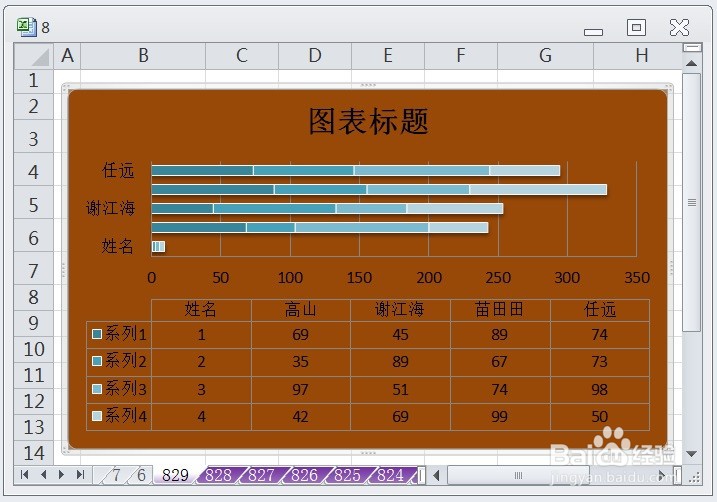This screenshot has height=502, width=717.
Task: Select column C header
Action: (x=242, y=56)
